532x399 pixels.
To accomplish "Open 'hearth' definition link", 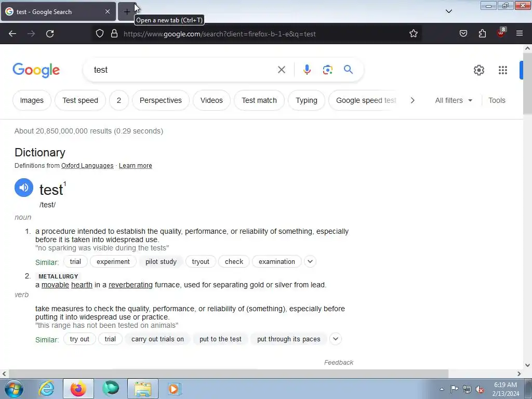I will pos(82,285).
